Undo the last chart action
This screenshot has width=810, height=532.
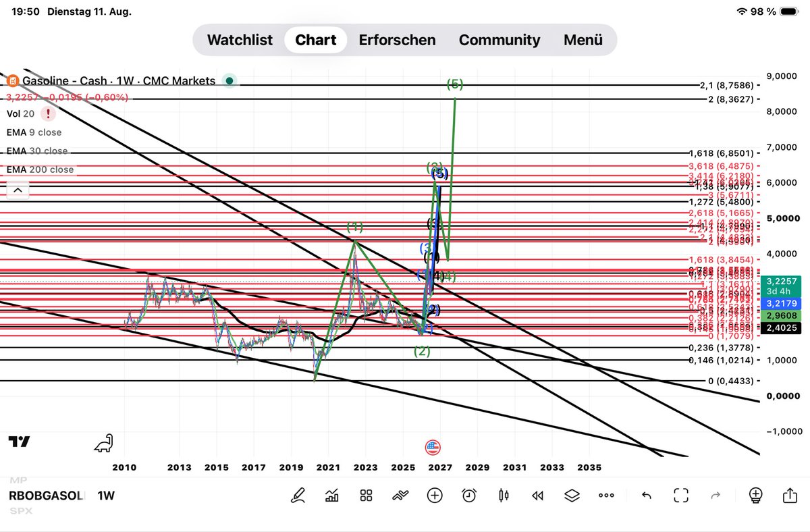pos(646,496)
